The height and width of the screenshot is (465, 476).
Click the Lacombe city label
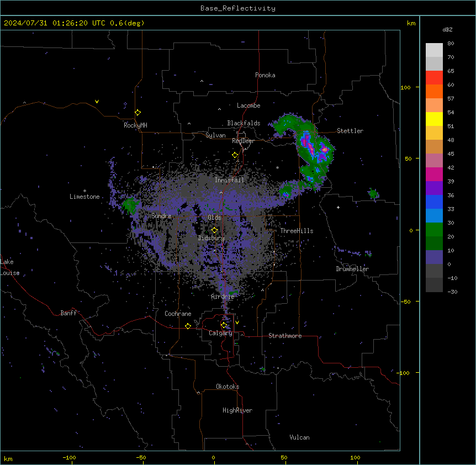[x=248, y=105]
